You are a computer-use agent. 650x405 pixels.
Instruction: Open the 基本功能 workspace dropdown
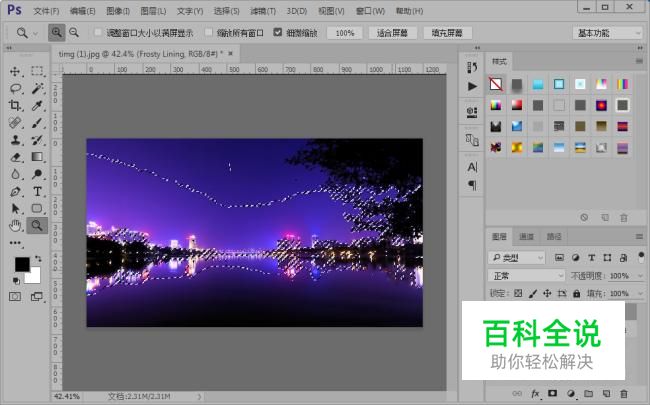607,33
